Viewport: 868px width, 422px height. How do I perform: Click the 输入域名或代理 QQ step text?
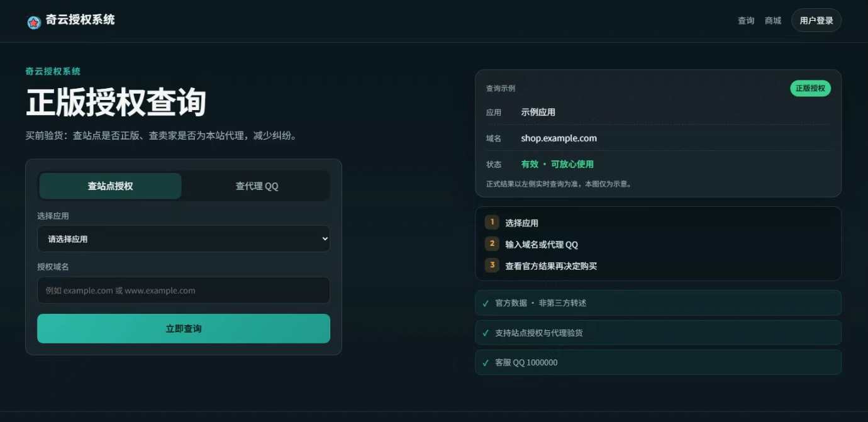coord(542,245)
